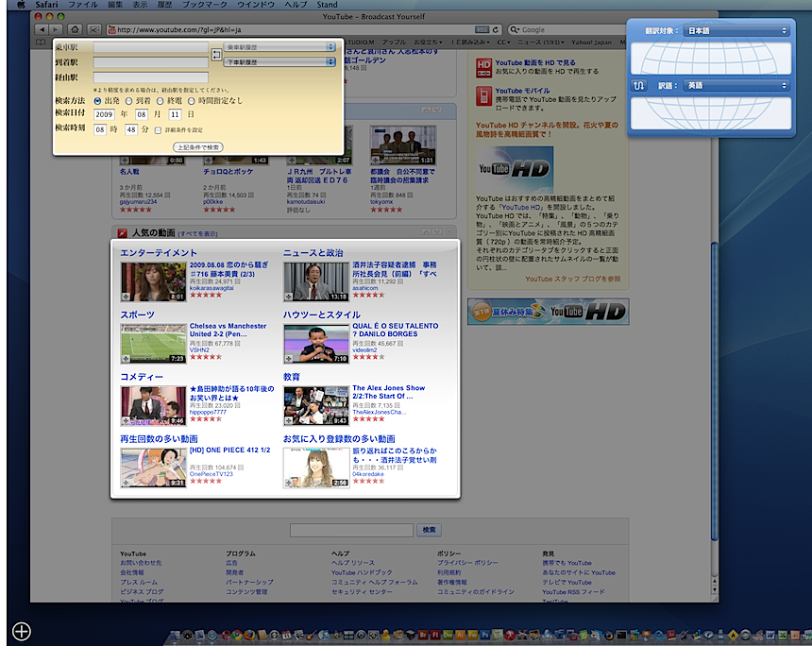
Task: Open the 訳語 target language dropdown
Action: [736, 86]
